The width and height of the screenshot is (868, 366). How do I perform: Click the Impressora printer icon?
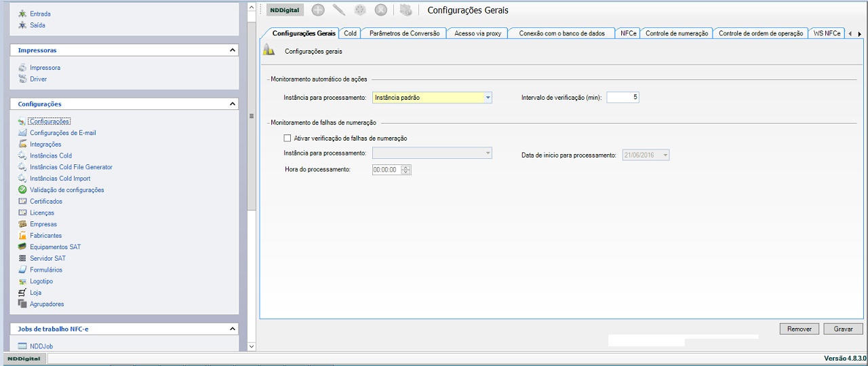[22, 68]
